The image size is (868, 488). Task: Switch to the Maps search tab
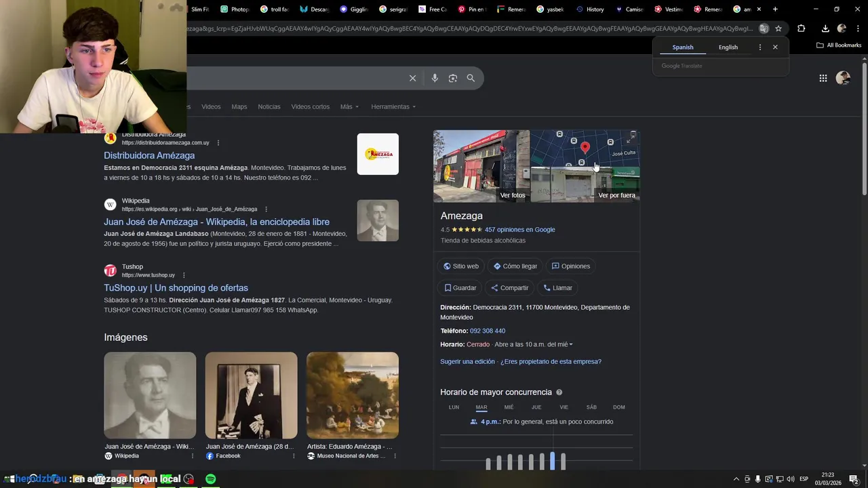click(x=239, y=107)
